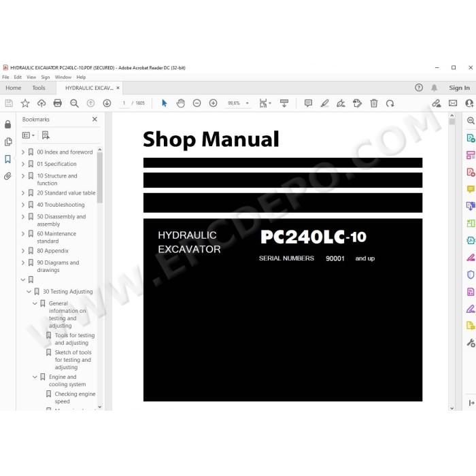
Task: Open Tools for testing and adjusting bookmark
Action: pyautogui.click(x=75, y=339)
